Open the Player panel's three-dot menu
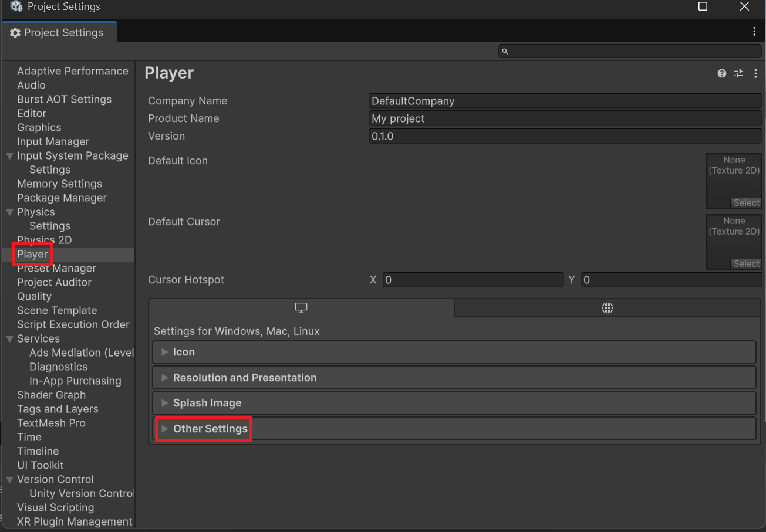 tap(755, 73)
